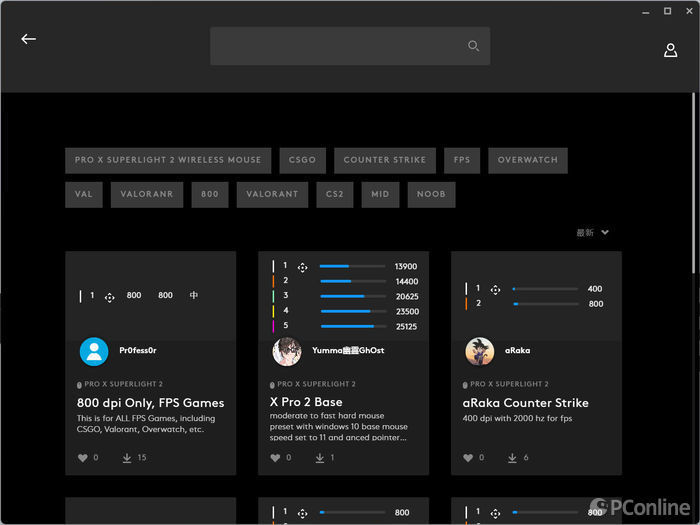Viewport: 700px width, 525px height.
Task: Like the X Pro 2 Base profile heart
Action: point(275,458)
